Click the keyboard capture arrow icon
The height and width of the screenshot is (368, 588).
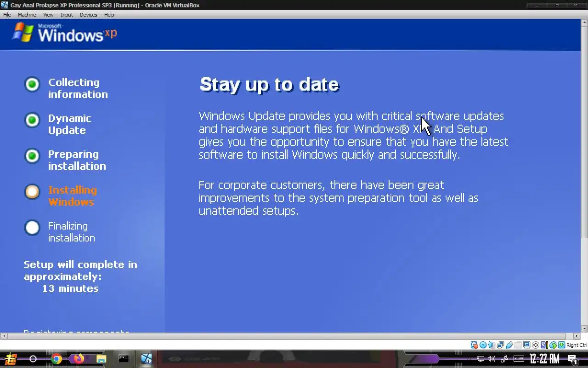click(561, 345)
